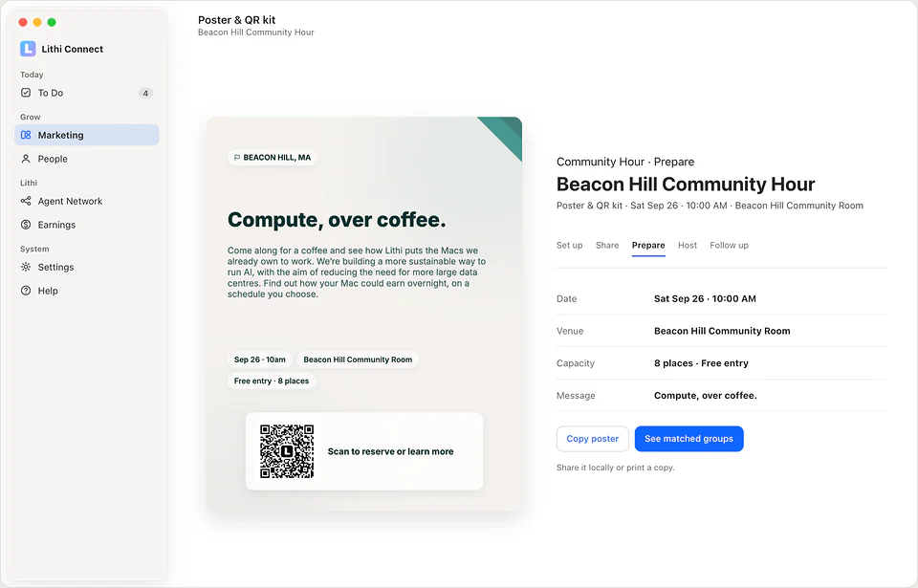The height and width of the screenshot is (588, 918).
Task: Click the yellow minimize window button
Action: pyautogui.click(x=37, y=22)
